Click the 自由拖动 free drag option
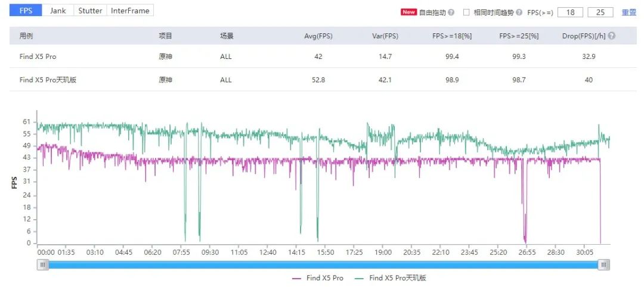 (x=432, y=13)
